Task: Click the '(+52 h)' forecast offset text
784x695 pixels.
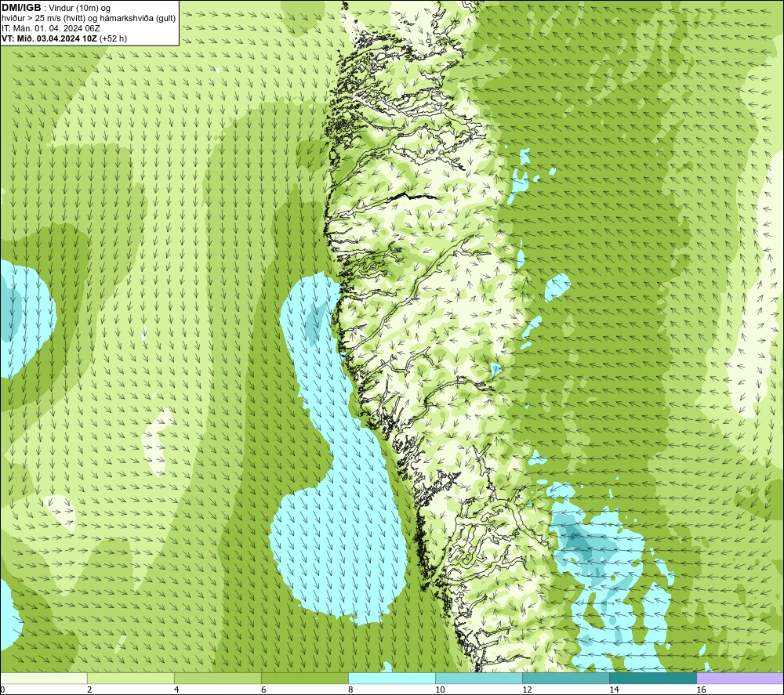Action: tap(114, 38)
